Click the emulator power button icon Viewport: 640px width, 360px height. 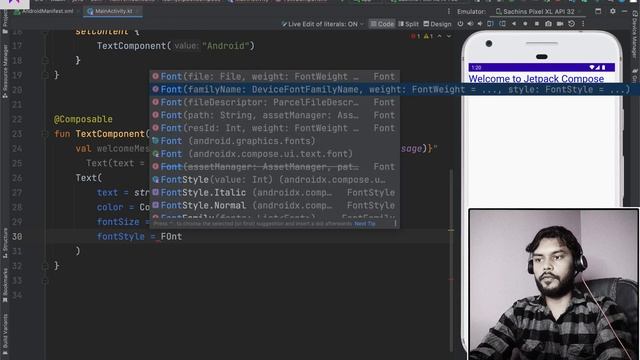click(x=460, y=24)
